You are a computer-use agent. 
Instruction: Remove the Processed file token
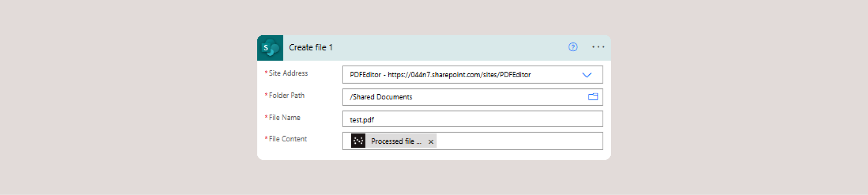point(431,142)
